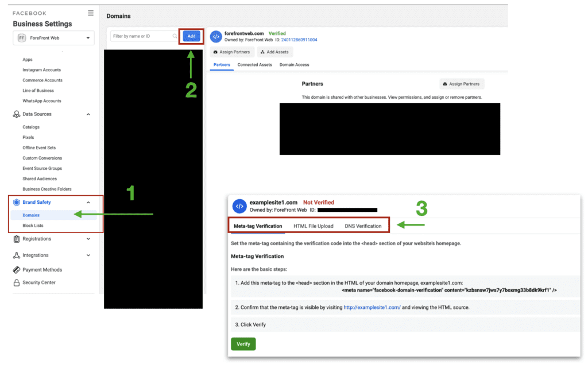
Task: Click the domain ID 240112860911004 link
Action: [x=299, y=40]
